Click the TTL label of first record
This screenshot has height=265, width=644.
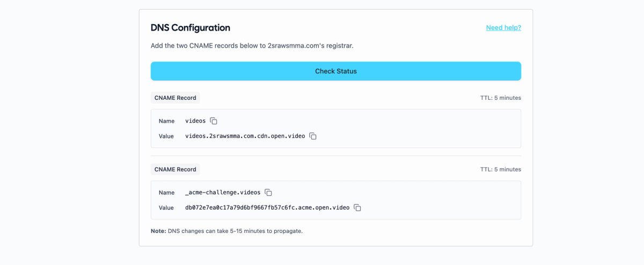point(501,98)
